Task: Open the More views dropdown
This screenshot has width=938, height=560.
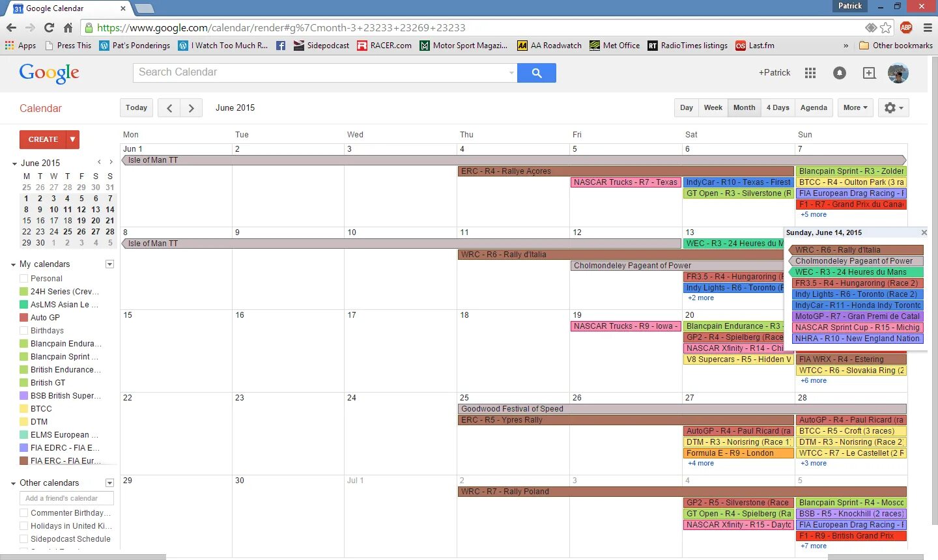Action: point(855,108)
